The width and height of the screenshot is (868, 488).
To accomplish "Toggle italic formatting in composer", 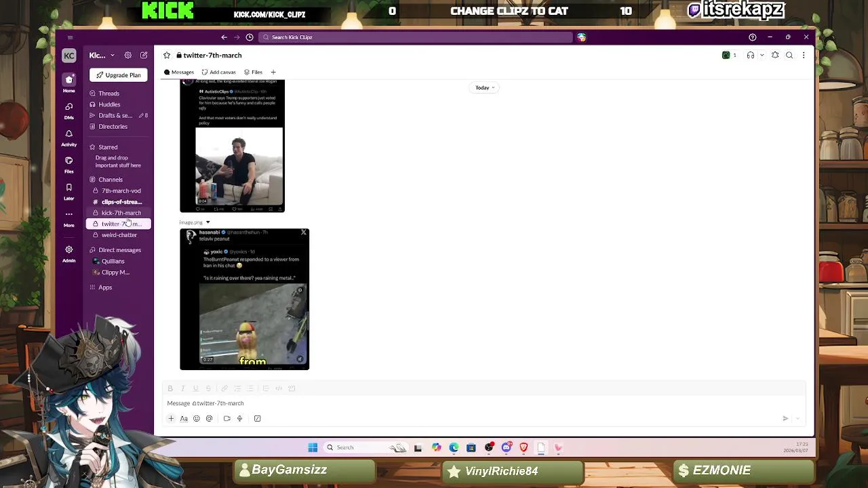I will point(183,388).
